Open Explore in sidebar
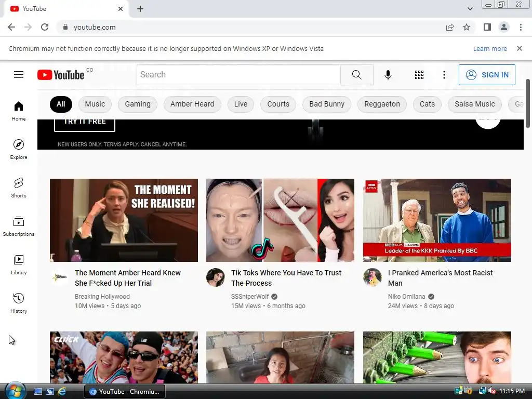The width and height of the screenshot is (532, 399). [19, 150]
